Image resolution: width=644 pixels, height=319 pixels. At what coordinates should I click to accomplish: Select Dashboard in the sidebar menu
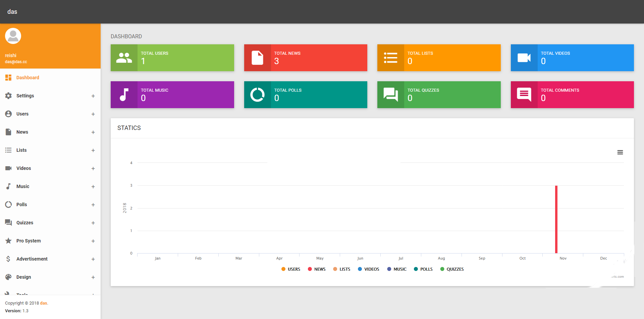coord(28,78)
